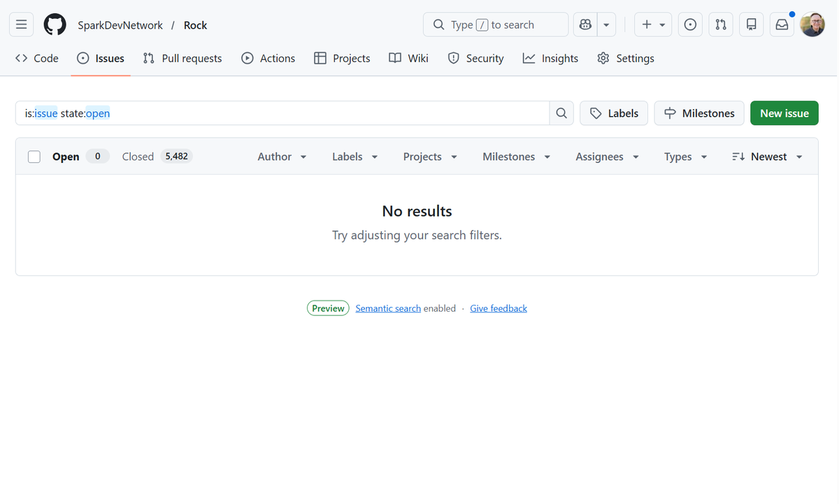The width and height of the screenshot is (839, 504).
Task: Open the notifications inbox
Action: coord(782,24)
